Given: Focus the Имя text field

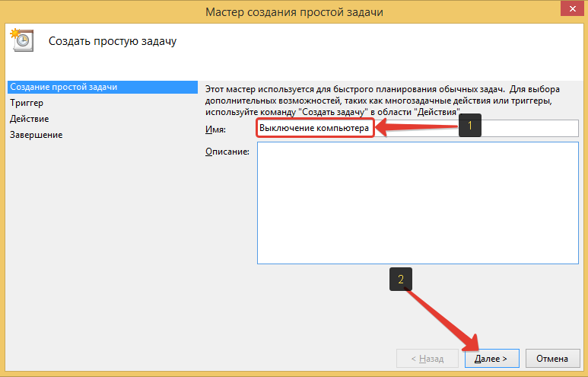Looking at the screenshot, I should (418, 129).
